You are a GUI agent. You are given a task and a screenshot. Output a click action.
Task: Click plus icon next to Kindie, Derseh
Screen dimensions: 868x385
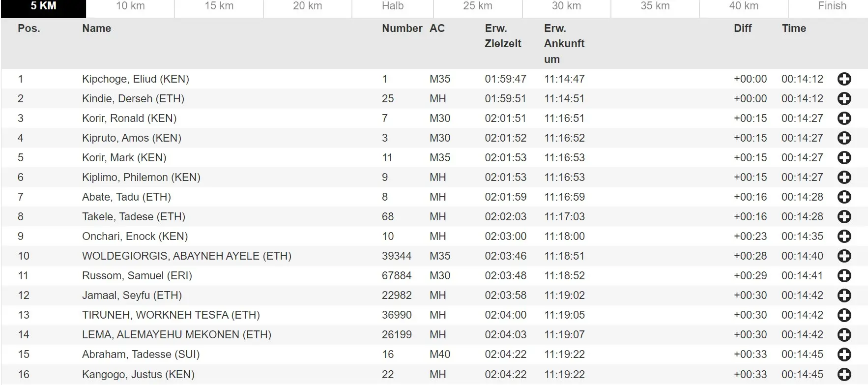pyautogui.click(x=844, y=99)
